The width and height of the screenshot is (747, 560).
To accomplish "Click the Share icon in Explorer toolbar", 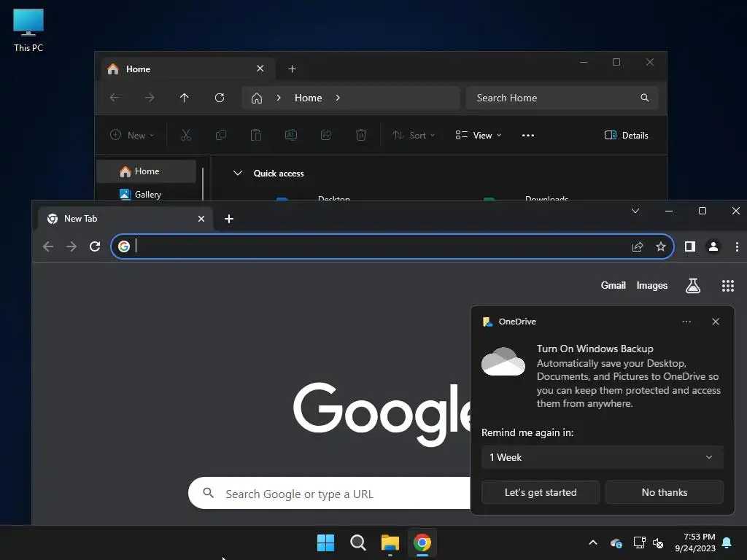I will pyautogui.click(x=326, y=135).
